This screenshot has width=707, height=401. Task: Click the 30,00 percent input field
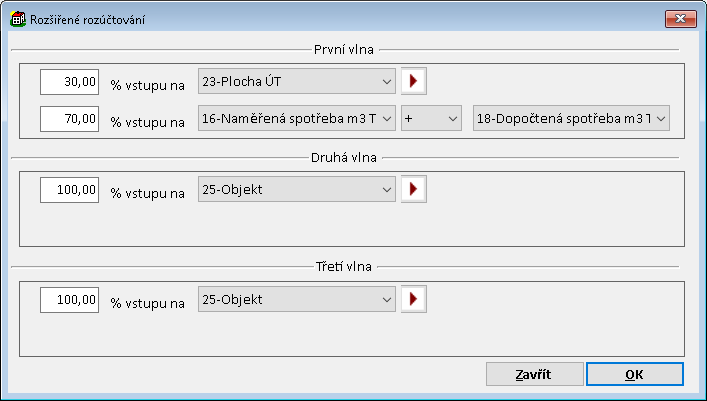pyautogui.click(x=70, y=81)
